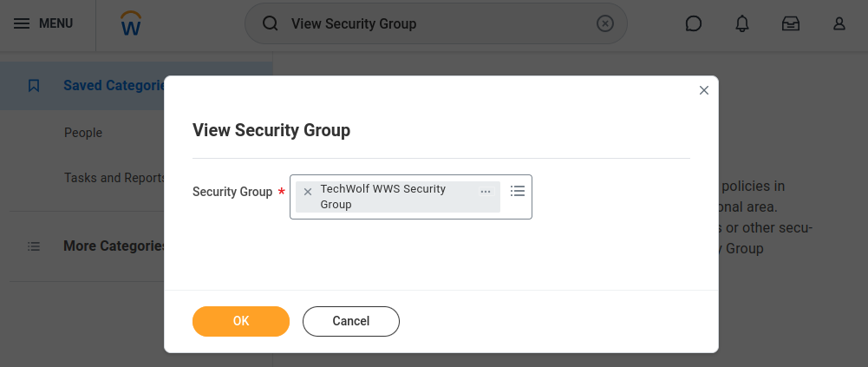Click the Security Group field label
Image resolution: width=868 pixels, height=367 pixels.
coord(232,192)
